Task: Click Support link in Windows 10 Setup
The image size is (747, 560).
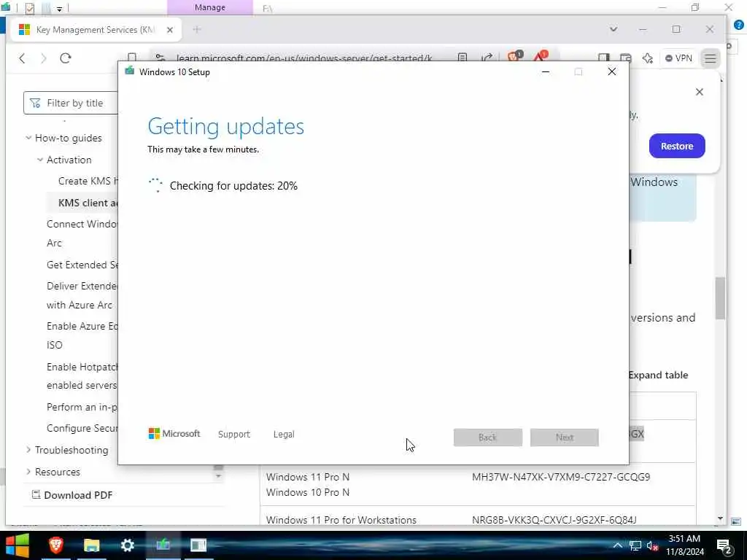Action: pos(234,435)
